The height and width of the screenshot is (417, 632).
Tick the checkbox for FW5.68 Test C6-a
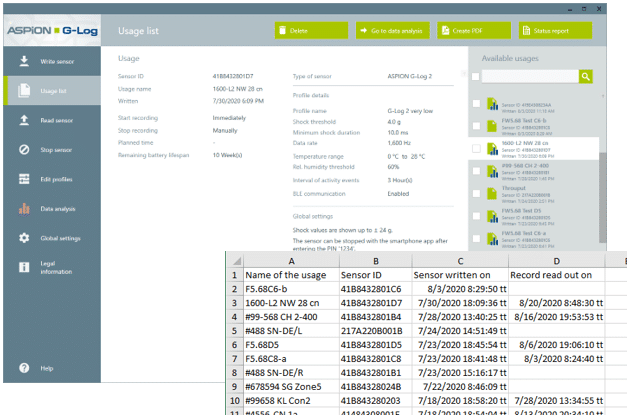[x=476, y=239]
